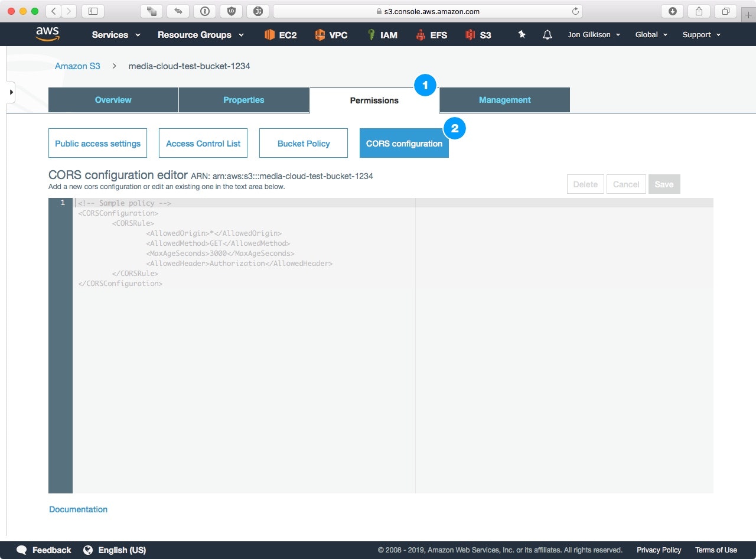Screen dimensions: 756x559
Task: Click bucket name media-cloud-test-bucket-1234 breadcrumb
Action: tap(189, 66)
